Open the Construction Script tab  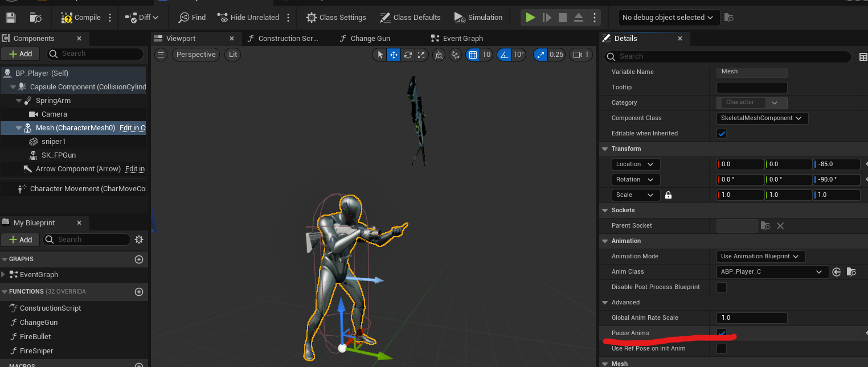click(x=288, y=39)
